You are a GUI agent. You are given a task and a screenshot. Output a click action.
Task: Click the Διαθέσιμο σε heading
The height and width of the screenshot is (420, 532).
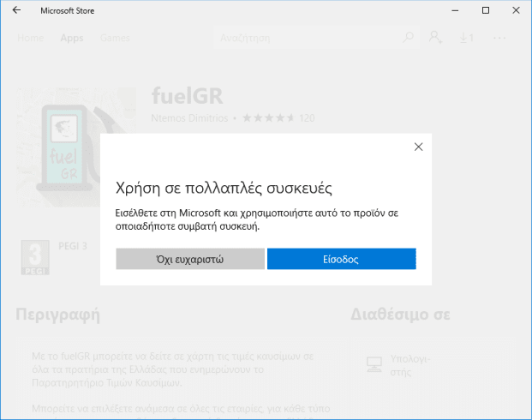tap(400, 314)
